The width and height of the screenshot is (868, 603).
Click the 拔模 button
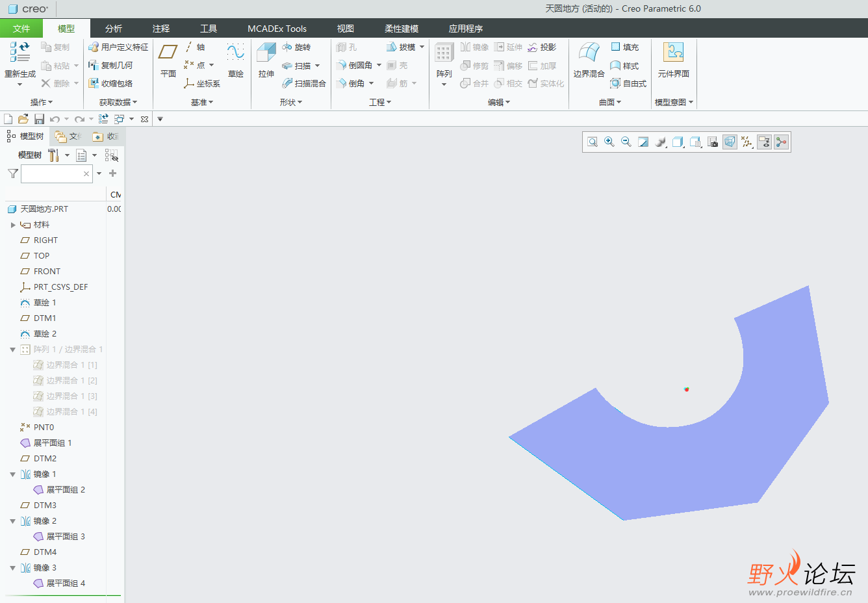(x=401, y=47)
